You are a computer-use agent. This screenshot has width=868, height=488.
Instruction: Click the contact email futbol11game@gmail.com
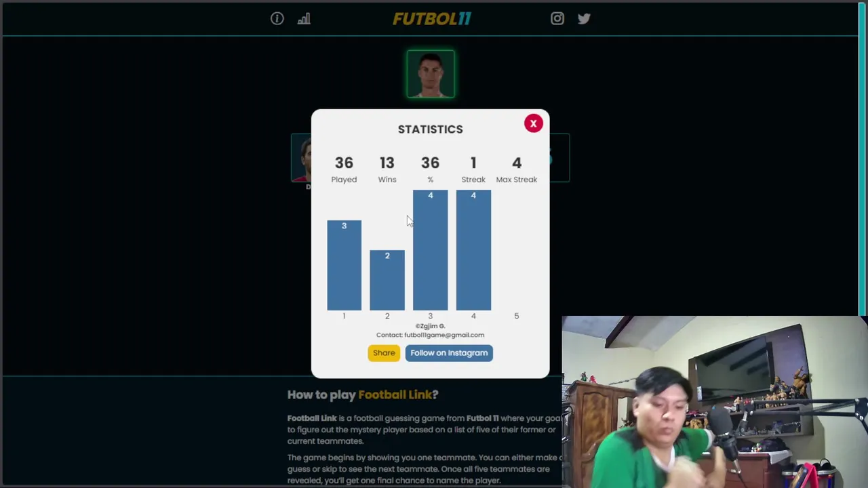444,335
